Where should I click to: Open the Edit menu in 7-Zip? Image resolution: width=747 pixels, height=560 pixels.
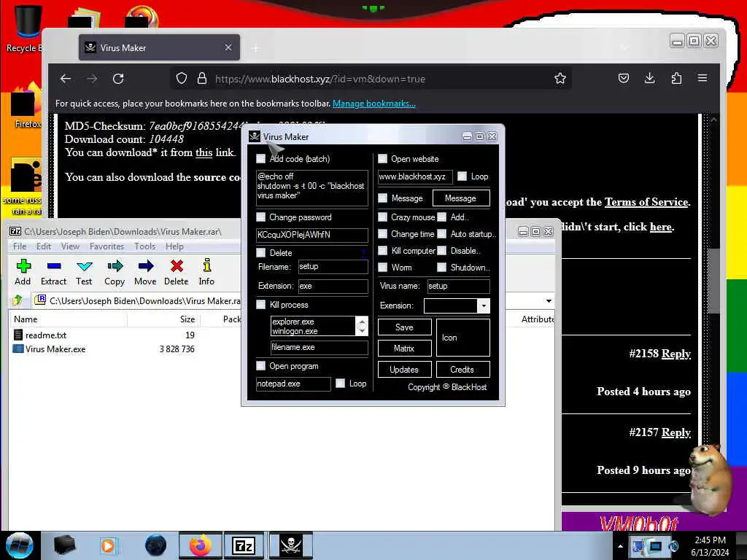click(44, 246)
